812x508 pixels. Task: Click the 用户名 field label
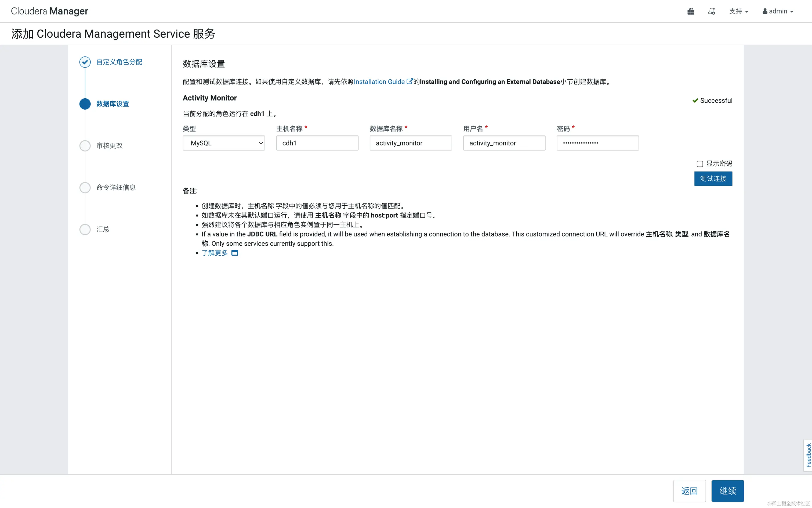(x=473, y=129)
